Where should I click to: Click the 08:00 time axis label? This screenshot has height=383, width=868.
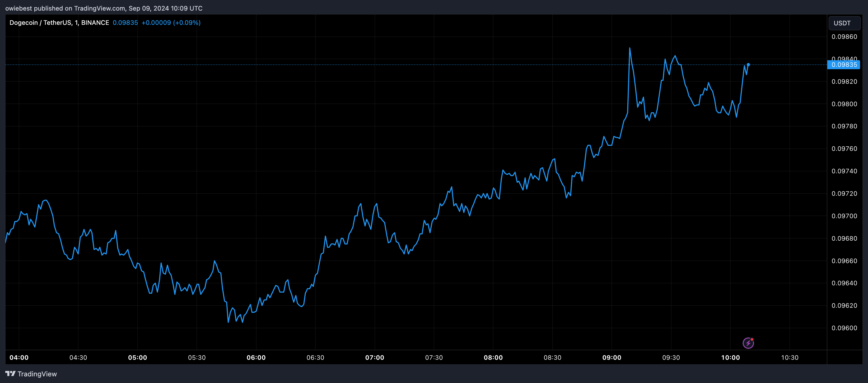(x=493, y=357)
